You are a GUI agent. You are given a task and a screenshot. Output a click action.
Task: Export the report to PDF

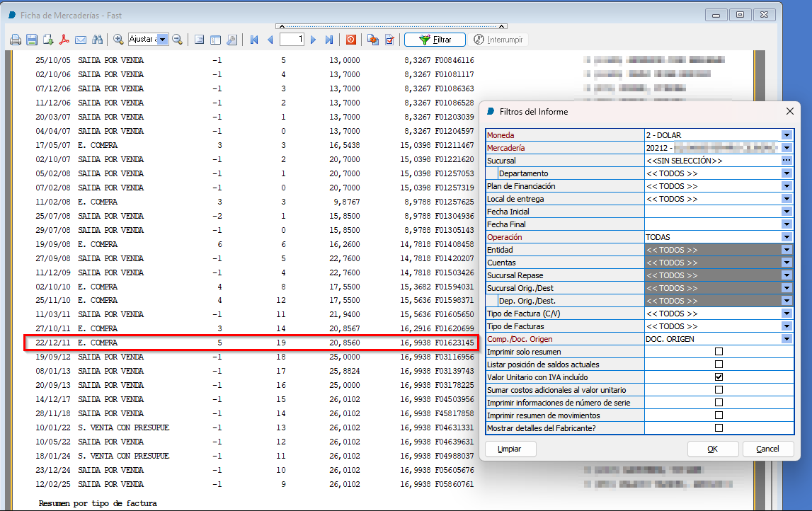click(x=64, y=40)
